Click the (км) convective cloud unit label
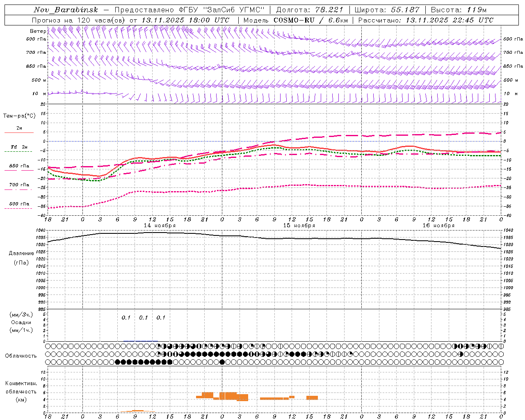 click(21, 399)
